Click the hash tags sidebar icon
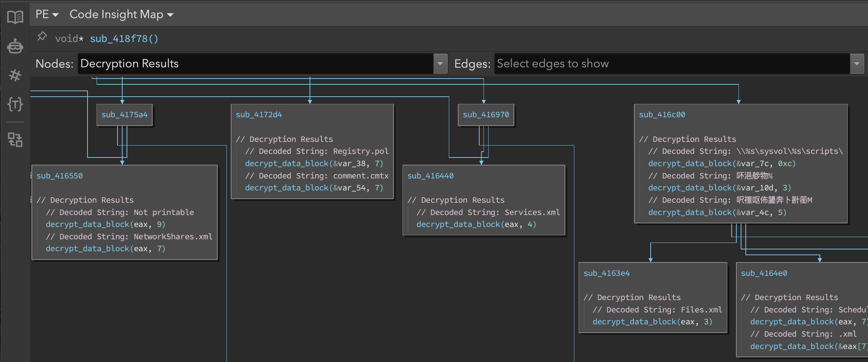Screen dimensions: 868x362 (15, 75)
